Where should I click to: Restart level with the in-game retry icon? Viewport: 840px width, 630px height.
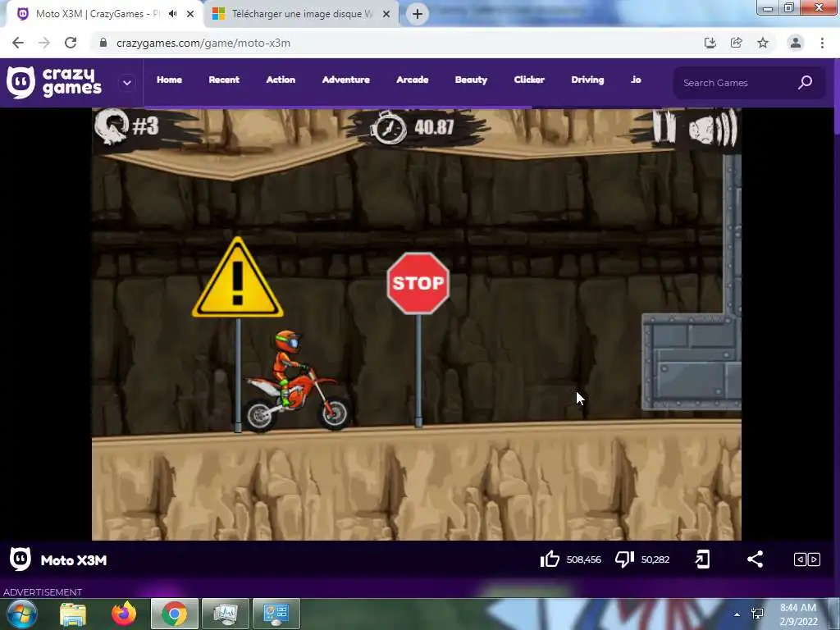(111, 127)
